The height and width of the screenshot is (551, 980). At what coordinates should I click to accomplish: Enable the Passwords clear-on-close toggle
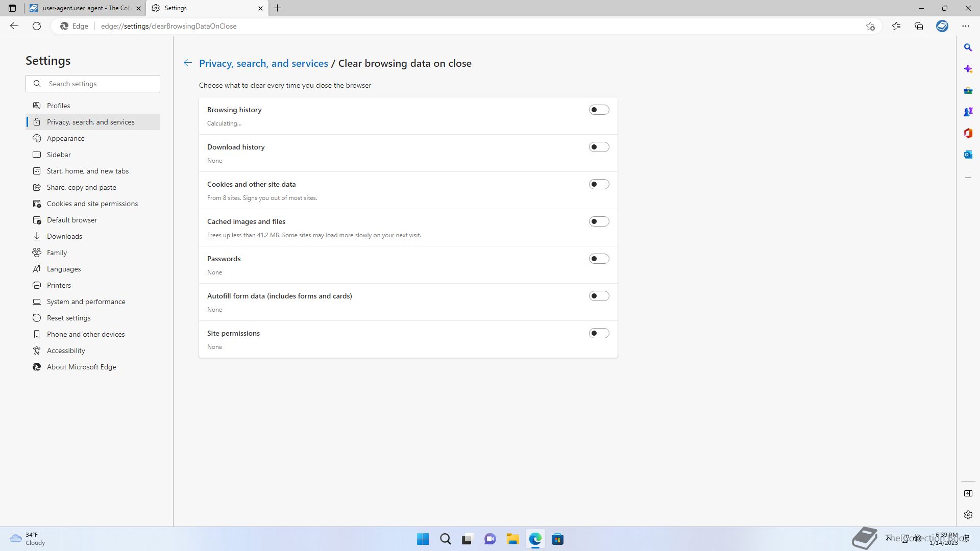pyautogui.click(x=599, y=259)
